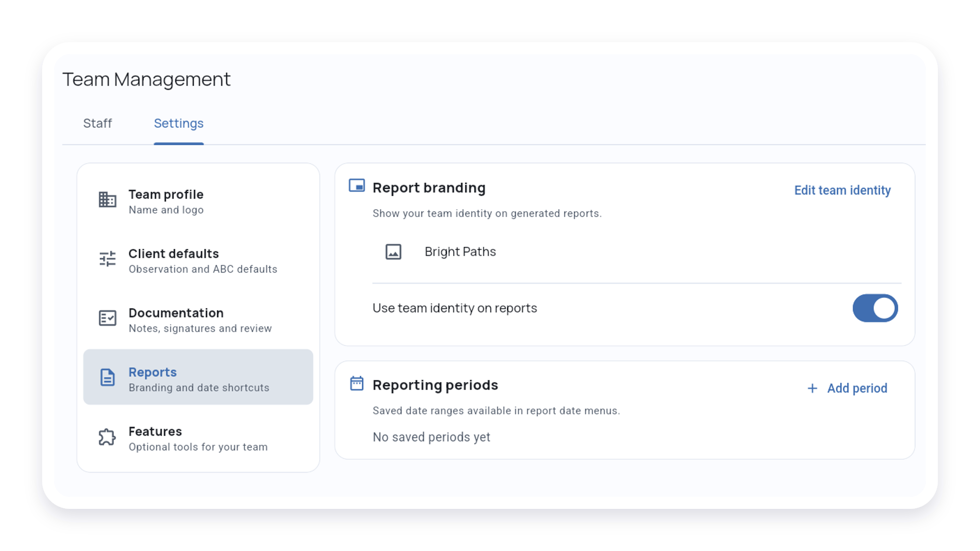Click the 'Notes, signatures and review' subtitle

(x=200, y=328)
